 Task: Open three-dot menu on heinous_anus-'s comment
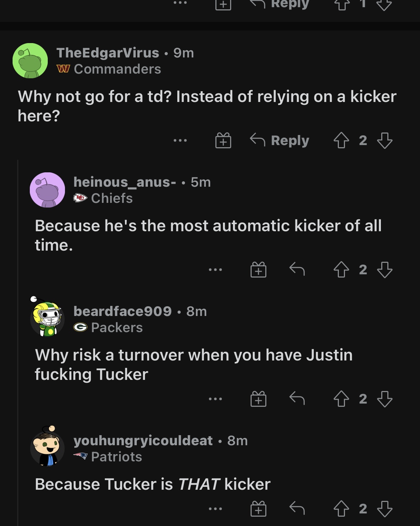tap(215, 270)
